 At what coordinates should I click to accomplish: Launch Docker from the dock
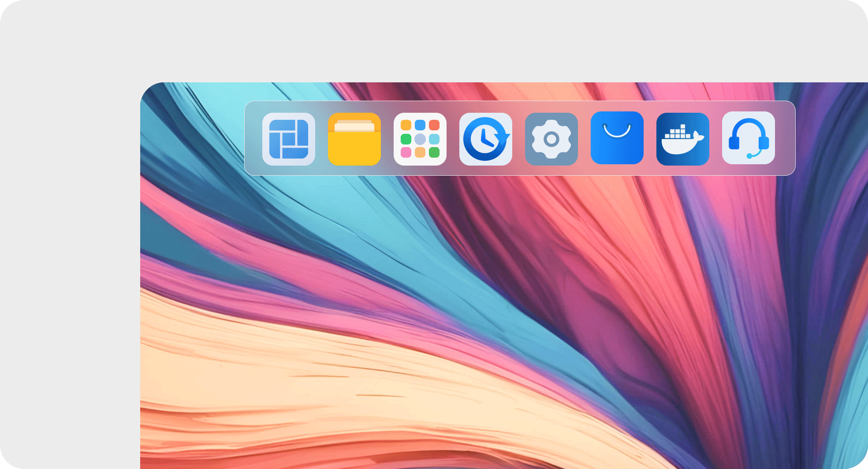tap(682, 139)
